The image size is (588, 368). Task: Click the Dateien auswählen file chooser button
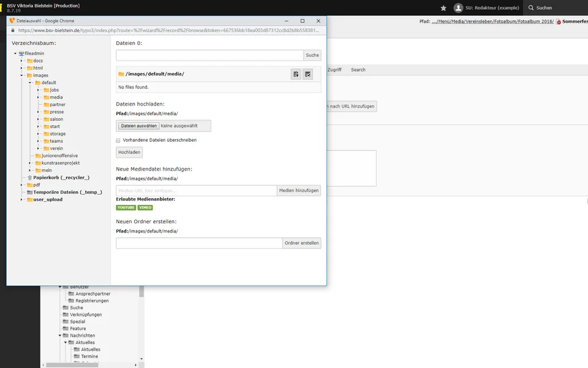(138, 126)
